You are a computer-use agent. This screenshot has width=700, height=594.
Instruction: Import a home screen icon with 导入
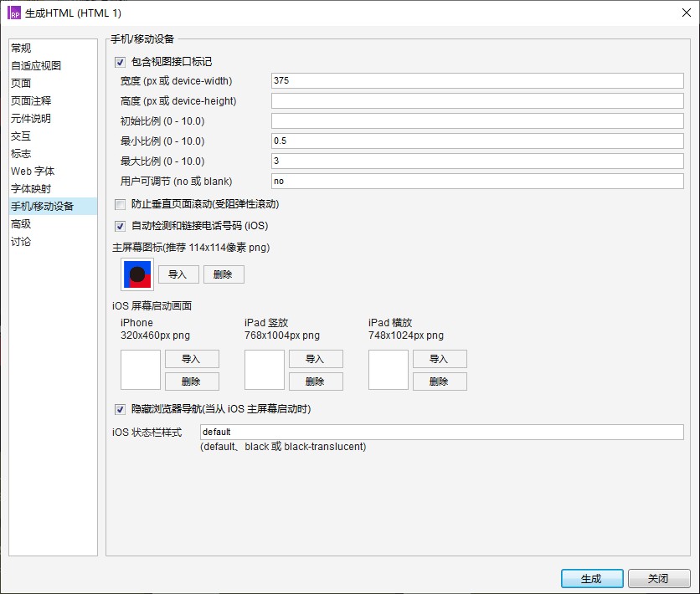(178, 274)
